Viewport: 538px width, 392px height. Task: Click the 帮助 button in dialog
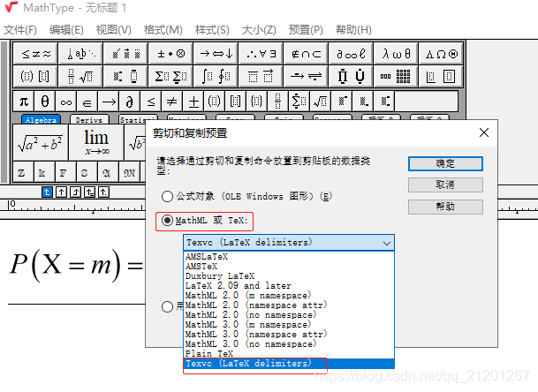[x=445, y=207]
